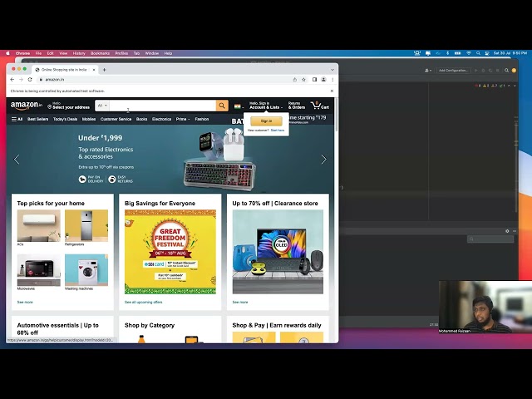Click the Wi-Fi icon in menu bar

[x=469, y=53]
